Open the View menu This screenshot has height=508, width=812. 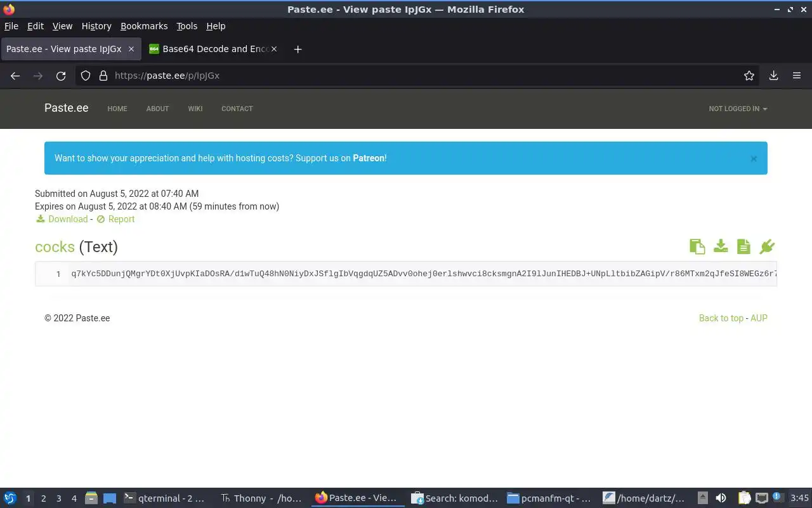[x=62, y=26]
